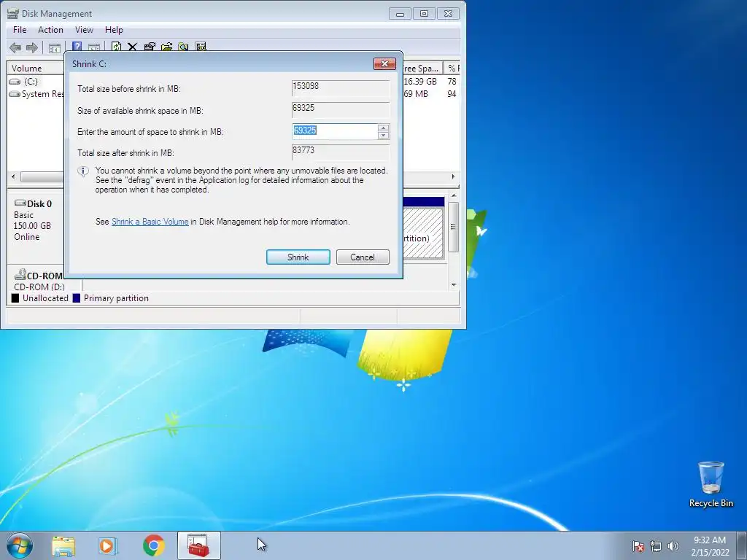Click the Open folder toolbar icon
This screenshot has height=560, width=747.
[167, 47]
